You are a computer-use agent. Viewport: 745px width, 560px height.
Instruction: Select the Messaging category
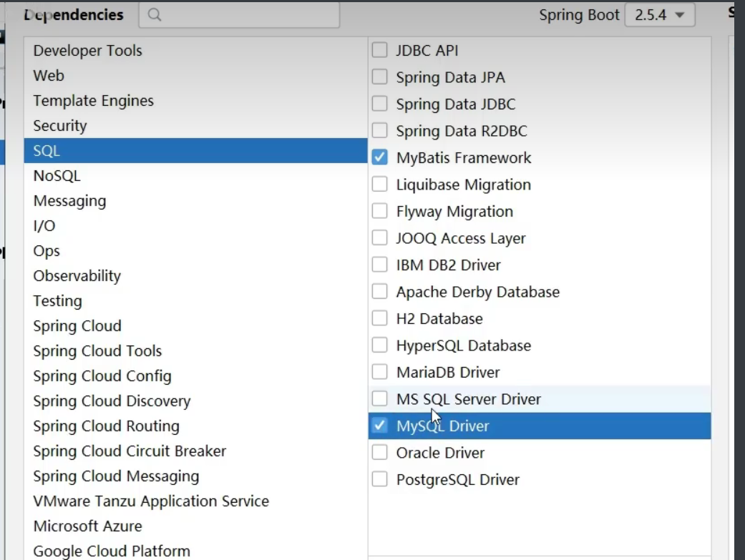(69, 201)
